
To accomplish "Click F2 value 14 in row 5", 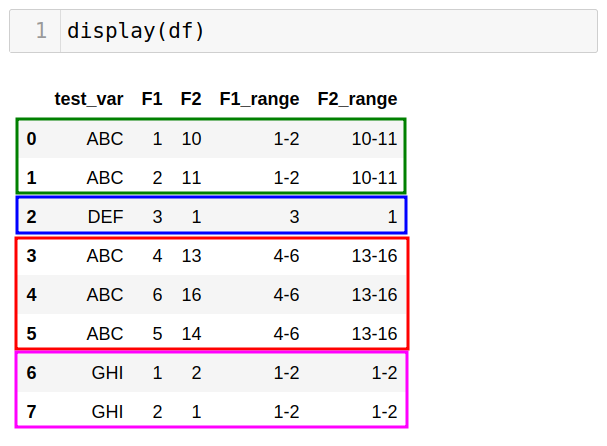I will [x=192, y=334].
